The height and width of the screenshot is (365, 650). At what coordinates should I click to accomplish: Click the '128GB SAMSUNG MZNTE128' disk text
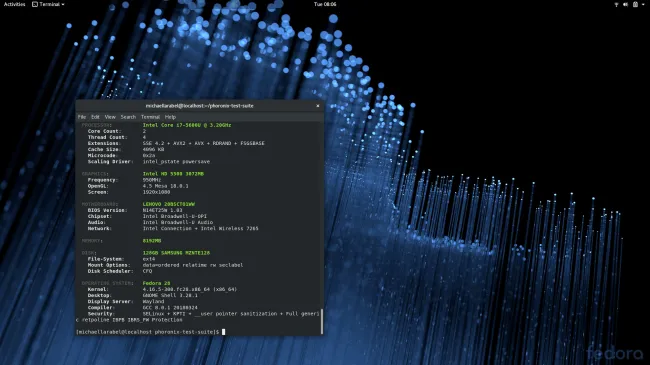(x=176, y=253)
